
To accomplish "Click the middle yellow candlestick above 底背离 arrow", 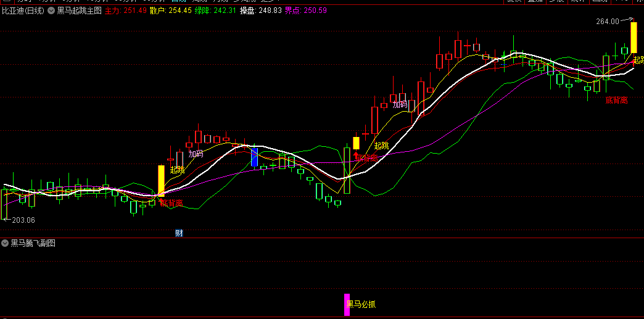I will (356, 143).
